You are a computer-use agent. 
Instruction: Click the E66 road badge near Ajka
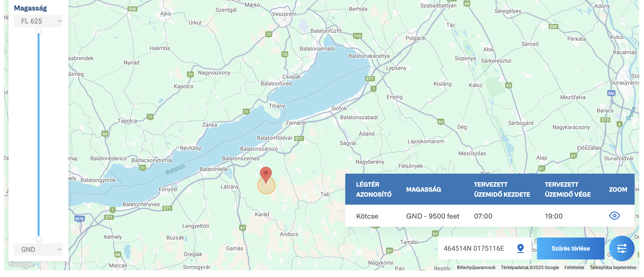132,9
